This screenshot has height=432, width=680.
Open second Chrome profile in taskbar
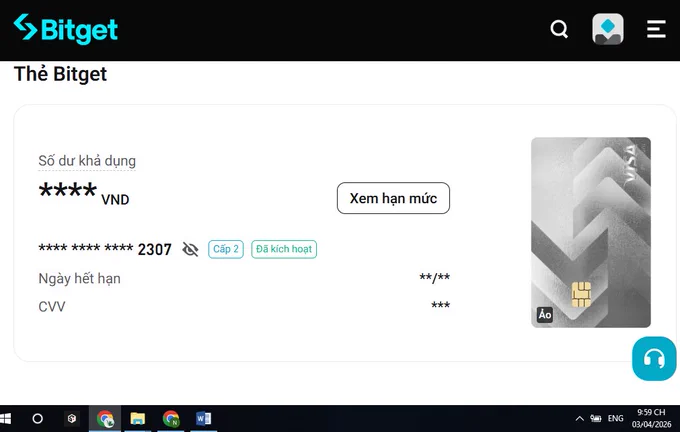[171, 419]
